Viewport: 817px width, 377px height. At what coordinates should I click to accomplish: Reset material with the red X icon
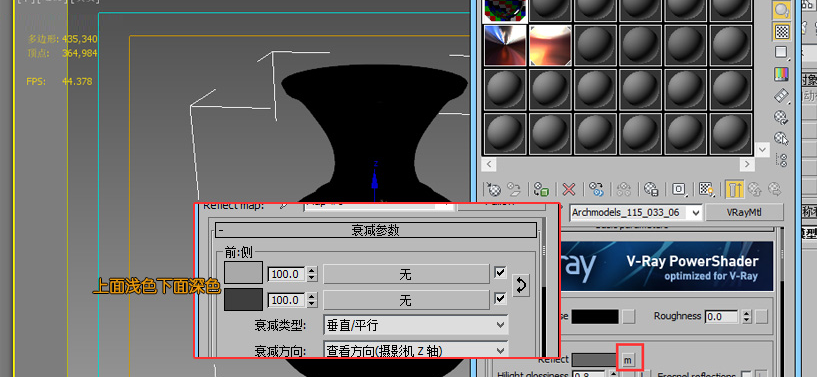coord(569,189)
